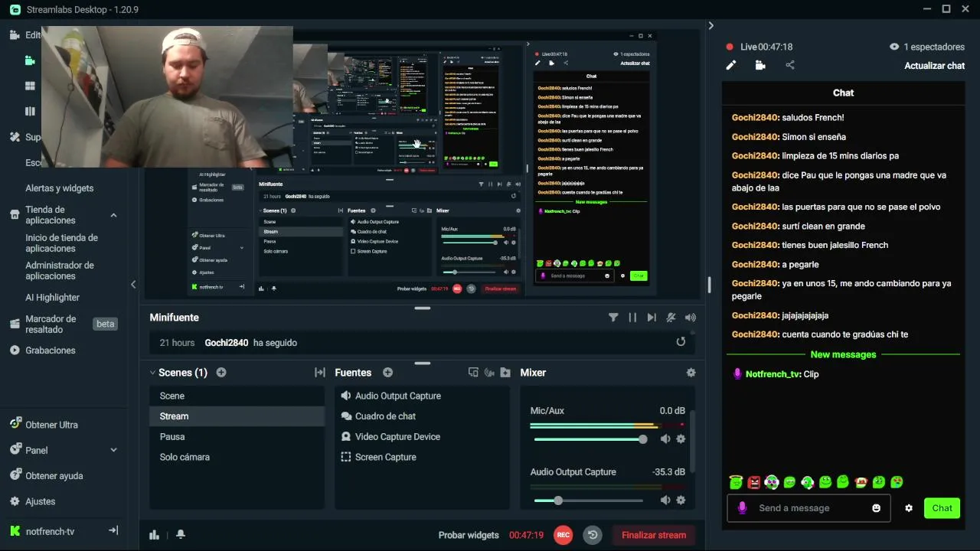The image size is (980, 551).
Task: Mute Audio Output Capture in the mixer
Action: [665, 500]
